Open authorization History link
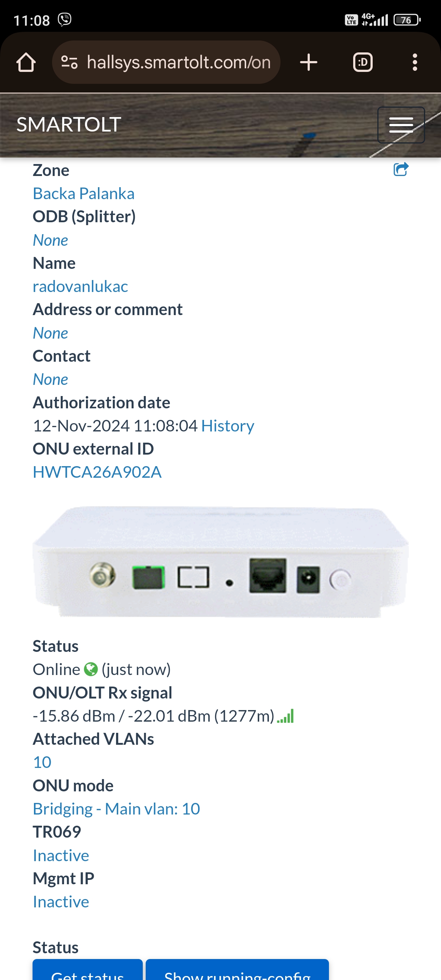The height and width of the screenshot is (980, 441). [x=227, y=426]
